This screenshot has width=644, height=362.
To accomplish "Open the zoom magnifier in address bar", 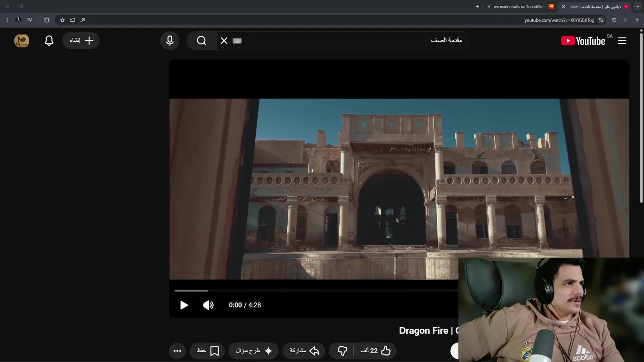I will pyautogui.click(x=83, y=20).
